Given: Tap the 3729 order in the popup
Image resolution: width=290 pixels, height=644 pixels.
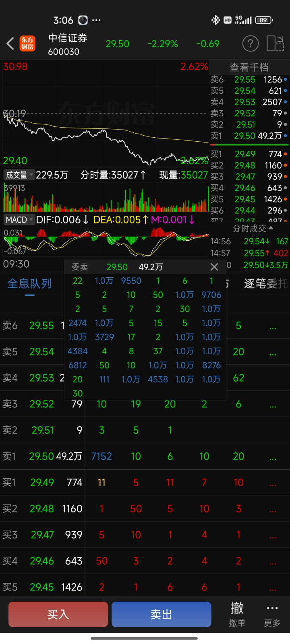Looking at the screenshot, I should (104, 337).
